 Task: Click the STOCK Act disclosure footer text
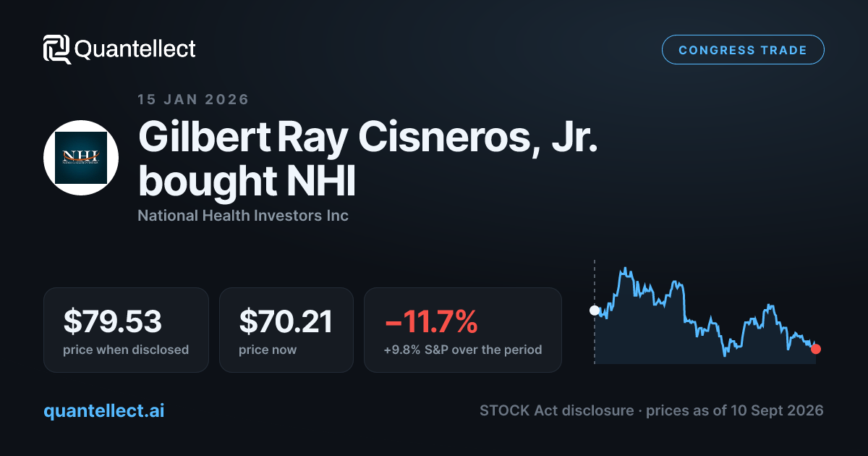556,411
